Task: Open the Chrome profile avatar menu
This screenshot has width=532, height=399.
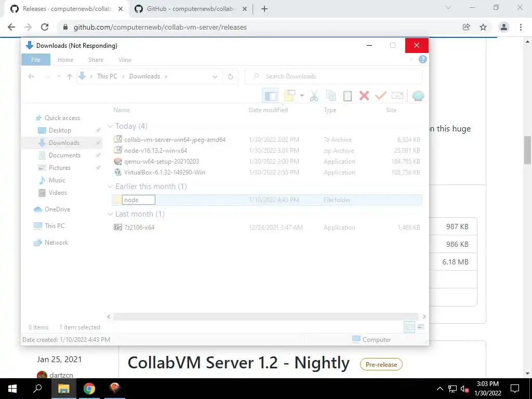Action: pyautogui.click(x=504, y=27)
